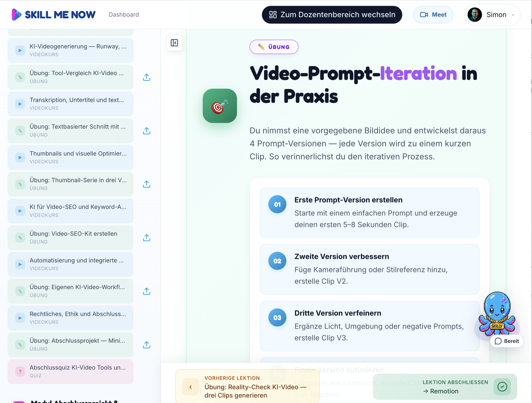This screenshot has width=532, height=403.
Task: Click the Skill Me Now logo
Action: click(53, 14)
